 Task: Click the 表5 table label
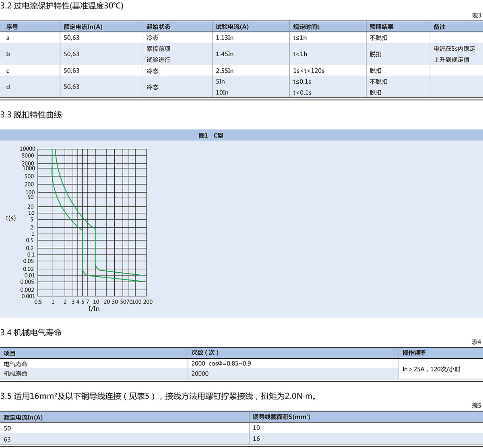(x=476, y=406)
